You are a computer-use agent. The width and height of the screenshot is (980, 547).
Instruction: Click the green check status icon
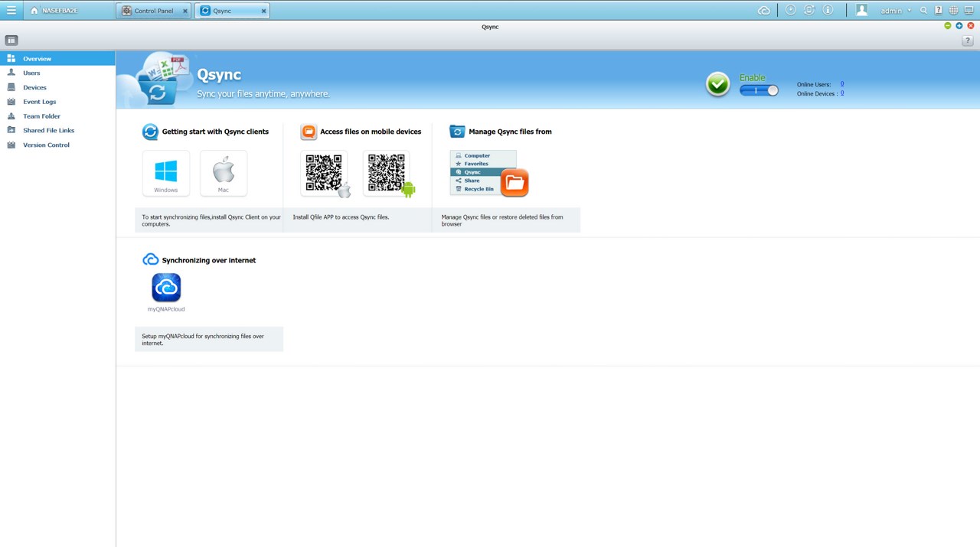coord(717,84)
